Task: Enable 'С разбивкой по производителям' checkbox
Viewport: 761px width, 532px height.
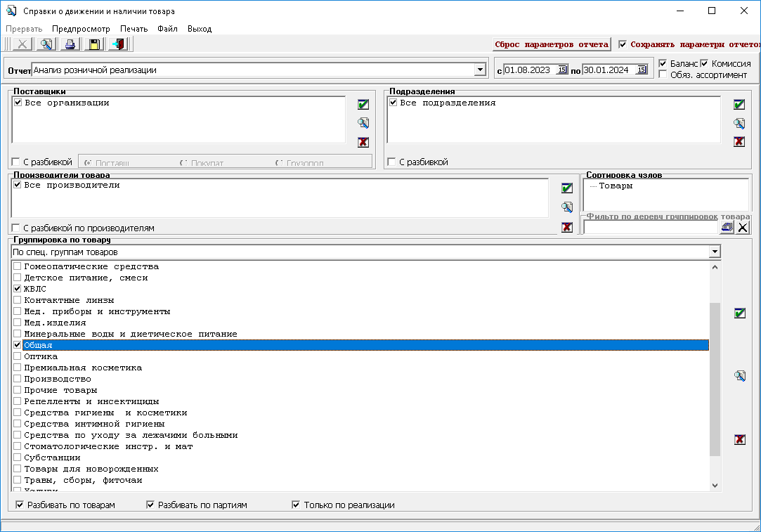Action: pyautogui.click(x=15, y=228)
